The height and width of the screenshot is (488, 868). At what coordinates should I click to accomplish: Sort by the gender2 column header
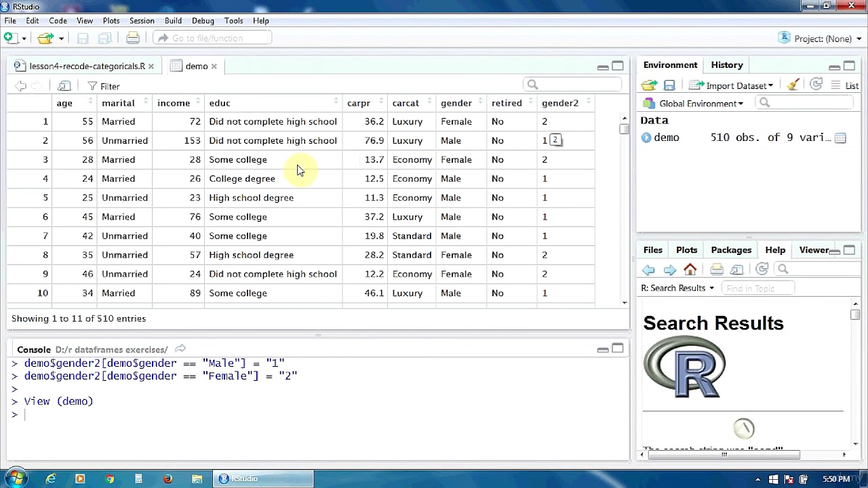566,103
